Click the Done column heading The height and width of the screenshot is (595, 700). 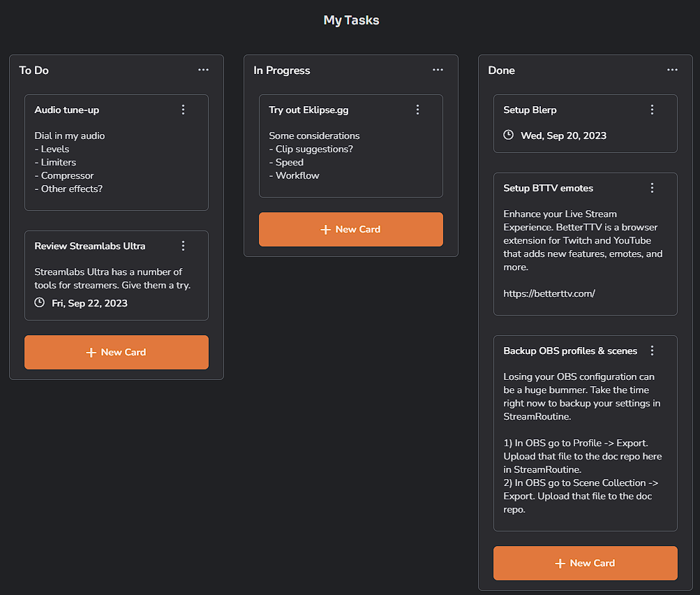501,70
